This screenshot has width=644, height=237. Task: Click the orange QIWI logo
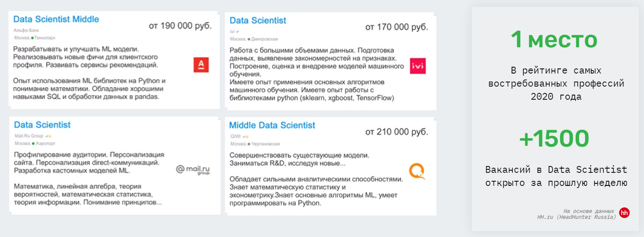tap(417, 171)
